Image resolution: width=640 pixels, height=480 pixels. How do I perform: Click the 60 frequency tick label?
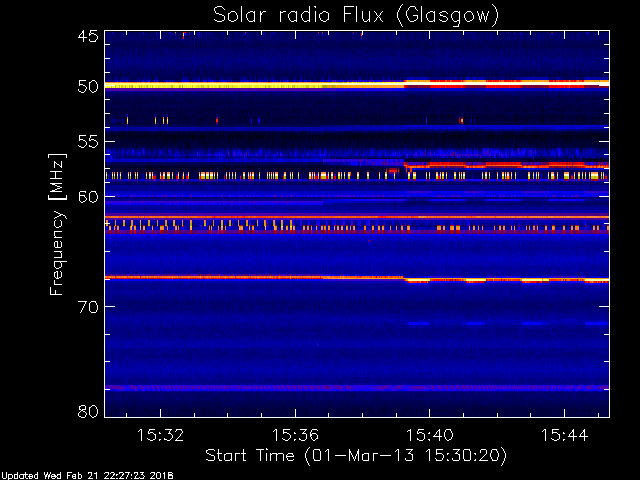point(88,197)
